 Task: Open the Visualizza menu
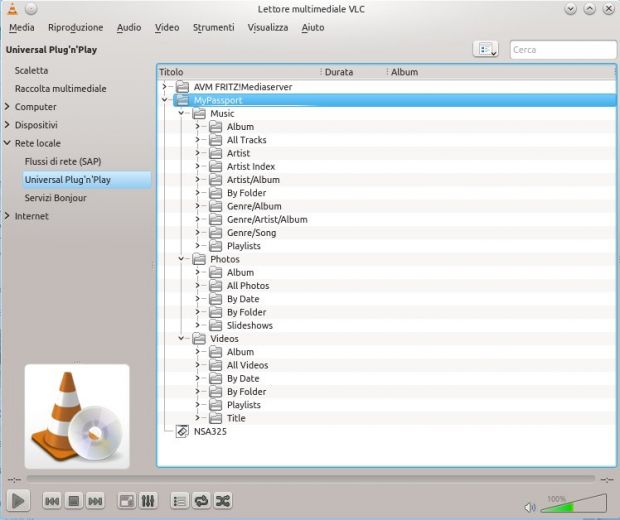[x=268, y=27]
